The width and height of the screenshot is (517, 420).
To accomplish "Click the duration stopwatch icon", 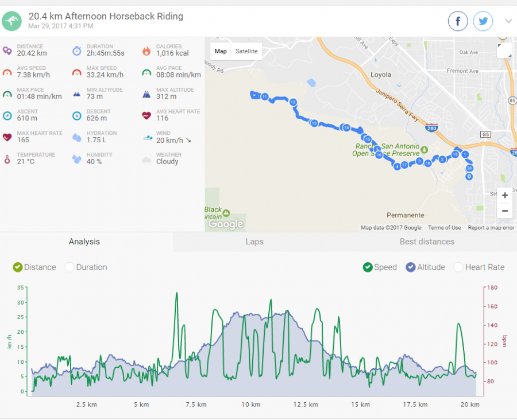I will point(77,50).
